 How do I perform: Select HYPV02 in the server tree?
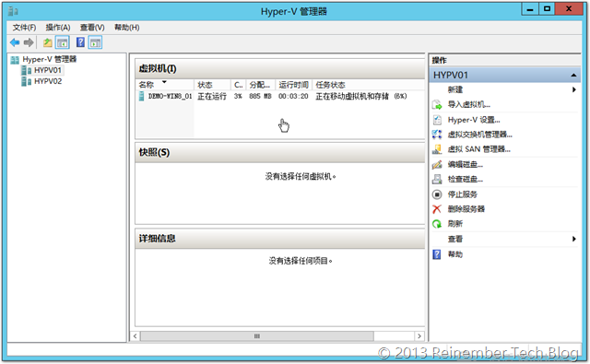point(48,82)
